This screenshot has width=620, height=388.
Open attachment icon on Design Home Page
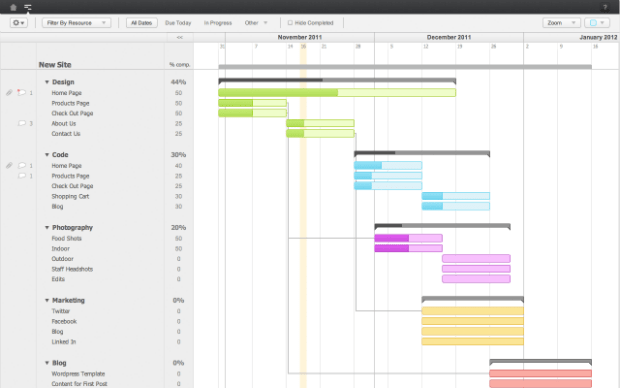(x=9, y=93)
